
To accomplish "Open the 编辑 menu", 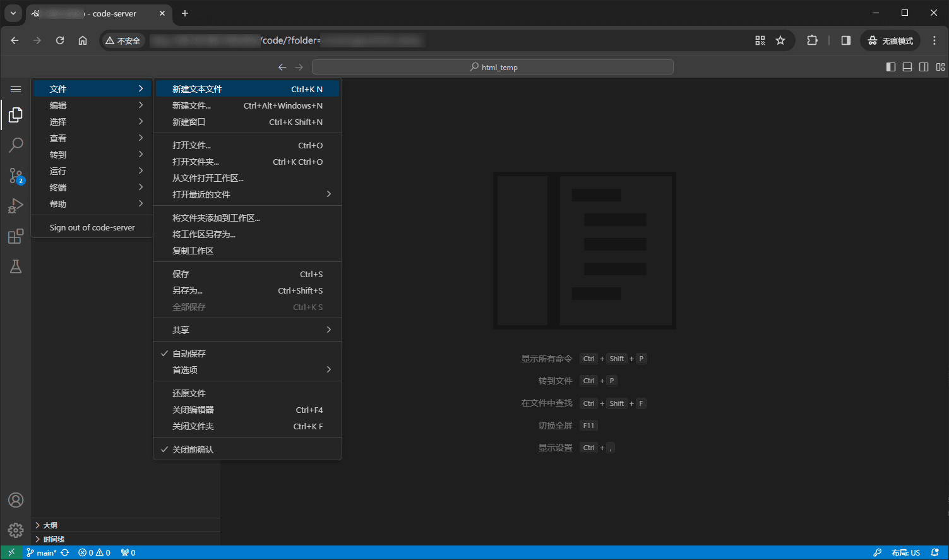I will click(x=93, y=105).
